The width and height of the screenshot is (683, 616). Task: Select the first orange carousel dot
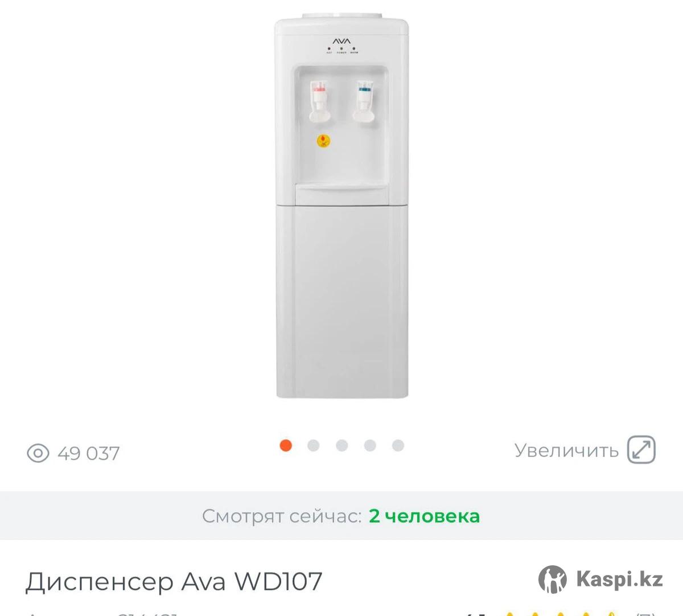tap(286, 445)
